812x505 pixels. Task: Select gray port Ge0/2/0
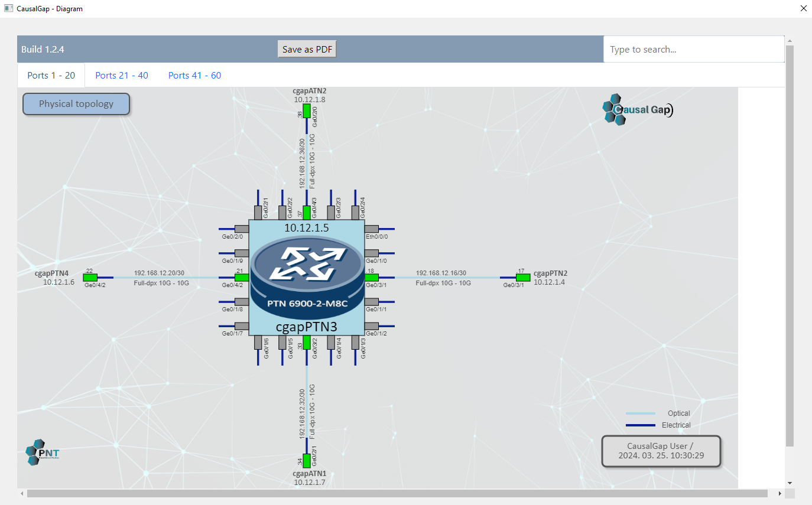[x=242, y=229]
